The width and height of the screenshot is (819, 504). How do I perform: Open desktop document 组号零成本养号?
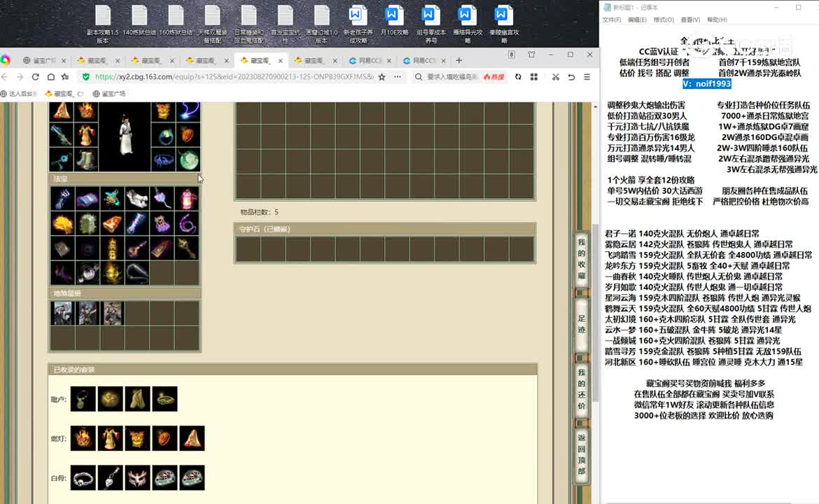click(x=431, y=24)
